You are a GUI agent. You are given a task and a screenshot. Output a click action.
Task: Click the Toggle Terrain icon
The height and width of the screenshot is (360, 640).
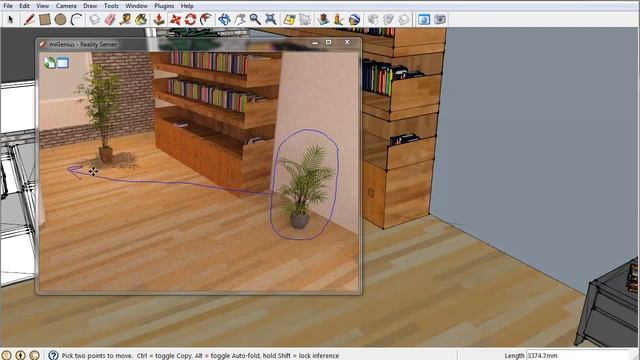(x=305, y=19)
